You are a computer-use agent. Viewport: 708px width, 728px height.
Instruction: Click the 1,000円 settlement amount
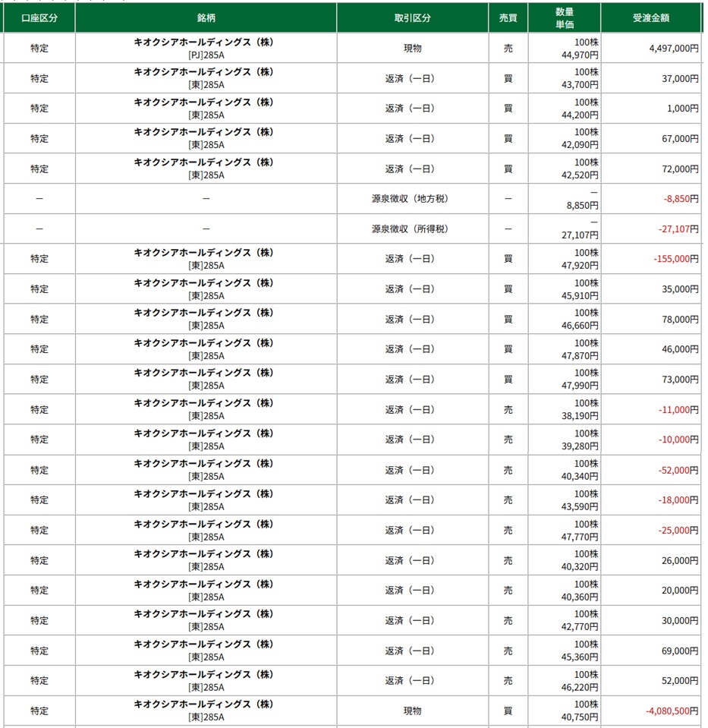click(x=682, y=109)
